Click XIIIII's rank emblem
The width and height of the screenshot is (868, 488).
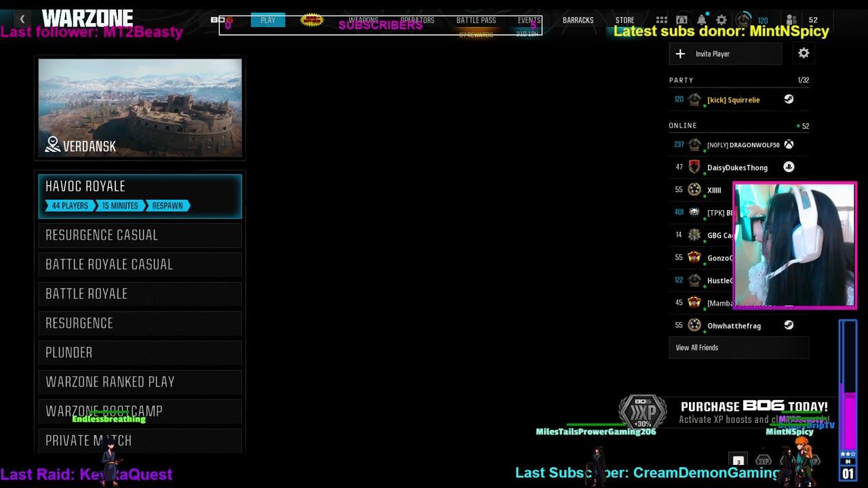(694, 190)
